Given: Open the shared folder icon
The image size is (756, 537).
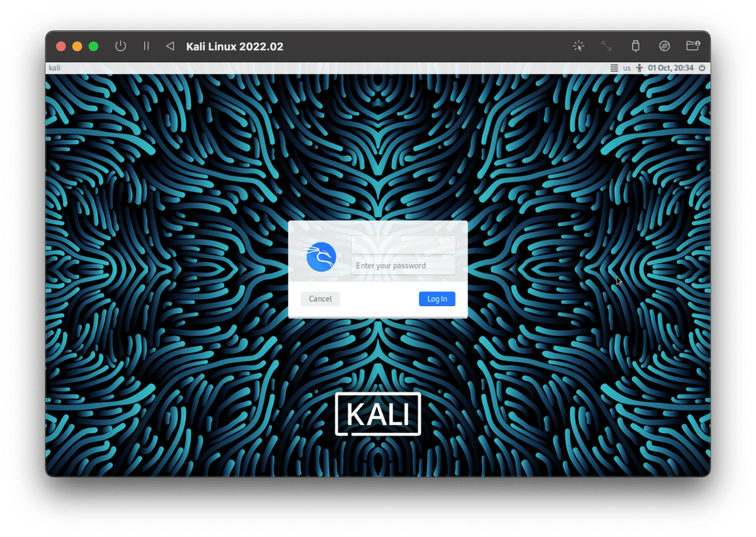Looking at the screenshot, I should coord(693,46).
